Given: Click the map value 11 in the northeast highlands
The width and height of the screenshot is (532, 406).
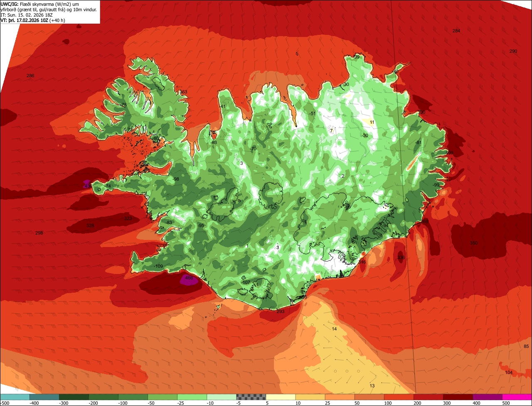Looking at the screenshot, I should point(372,122).
